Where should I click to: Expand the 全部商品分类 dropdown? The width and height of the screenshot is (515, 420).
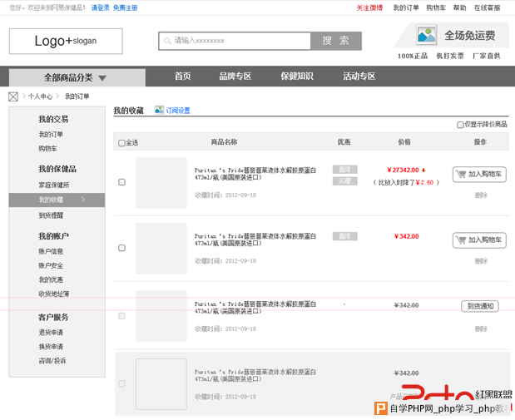pos(77,78)
